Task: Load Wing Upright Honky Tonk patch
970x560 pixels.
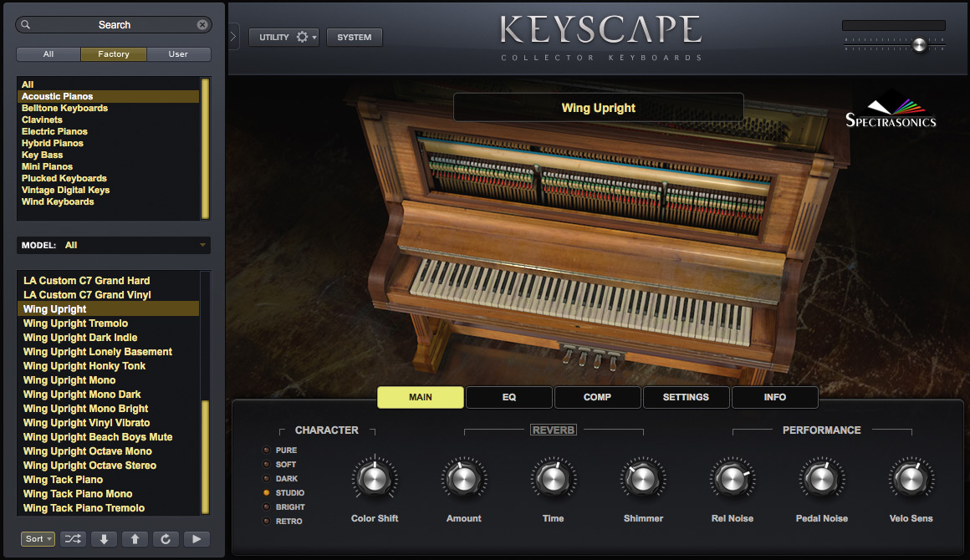Action: [108, 366]
